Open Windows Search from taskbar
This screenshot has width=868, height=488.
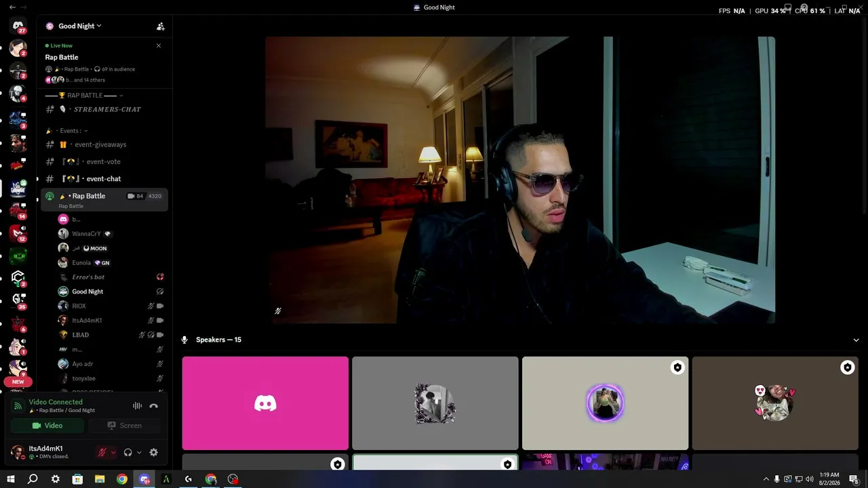[33, 479]
